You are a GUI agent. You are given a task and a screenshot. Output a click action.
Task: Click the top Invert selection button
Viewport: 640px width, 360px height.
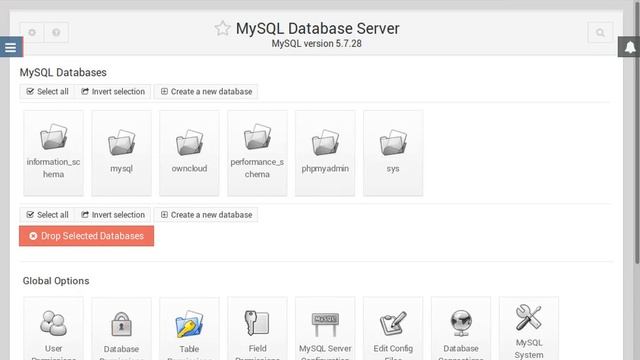tap(113, 91)
